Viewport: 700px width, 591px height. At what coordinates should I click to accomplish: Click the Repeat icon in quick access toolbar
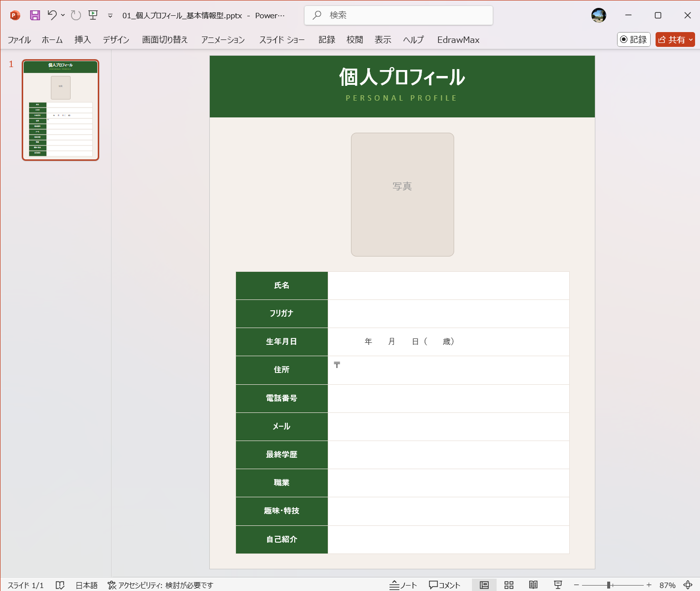(75, 15)
